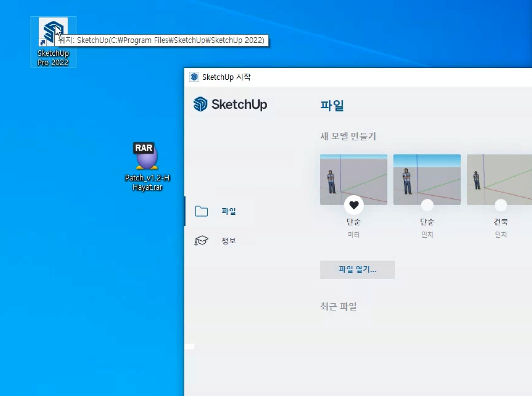Set 단순 인치 template as favorite
Screen dimensions: 532x396
pyautogui.click(x=427, y=205)
